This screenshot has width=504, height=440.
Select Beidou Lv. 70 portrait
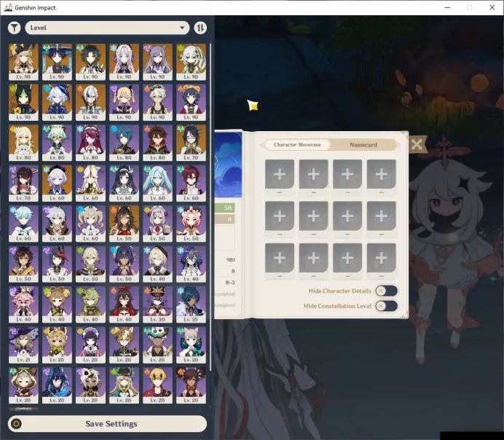(23, 184)
